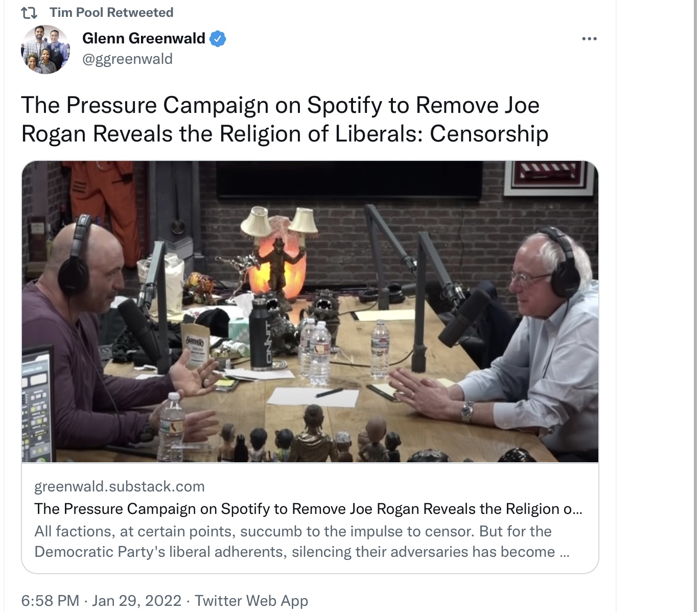This screenshot has width=700, height=612.
Task: Click the man with headphones on the left of the image
Action: pyautogui.click(x=97, y=337)
